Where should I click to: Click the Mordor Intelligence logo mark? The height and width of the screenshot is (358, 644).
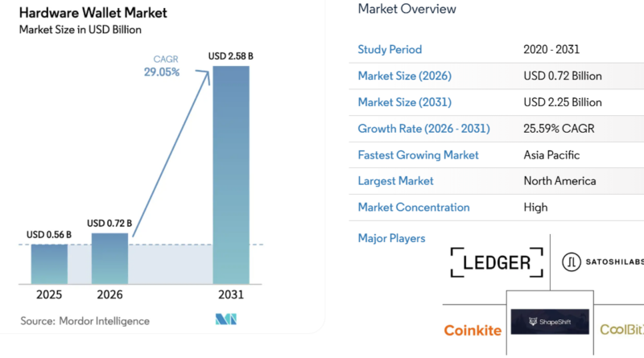226,320
